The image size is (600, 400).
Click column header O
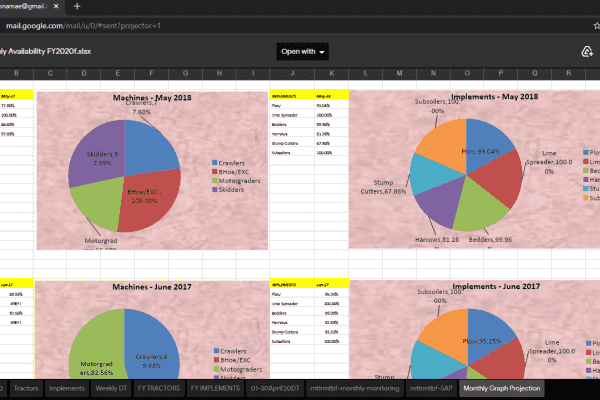tap(467, 73)
